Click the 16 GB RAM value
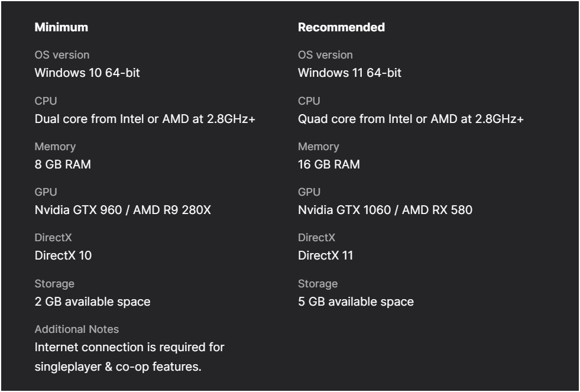This screenshot has height=392, width=580. point(329,164)
